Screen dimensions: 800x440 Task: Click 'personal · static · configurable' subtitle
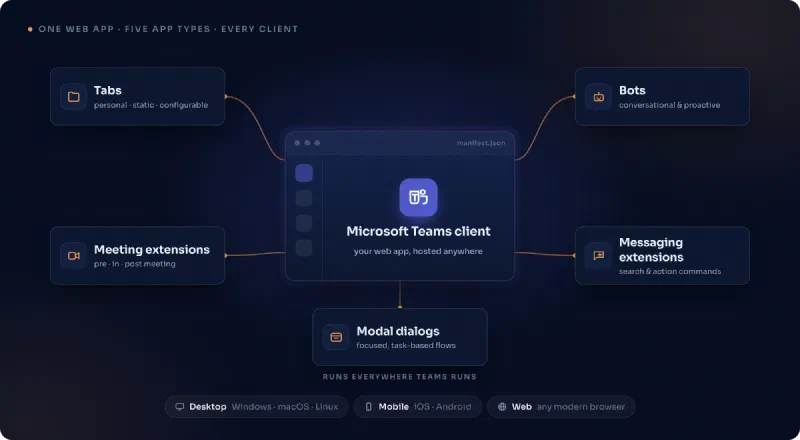151,105
